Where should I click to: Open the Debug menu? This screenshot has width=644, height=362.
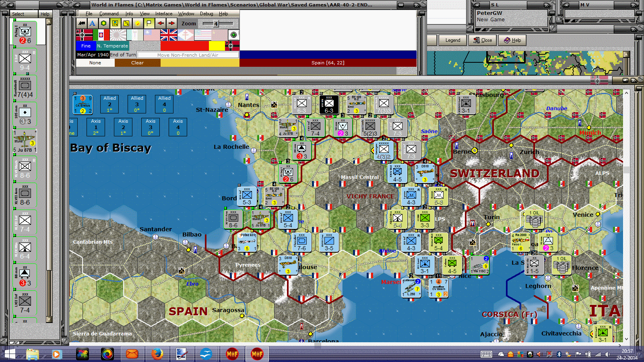pyautogui.click(x=206, y=14)
